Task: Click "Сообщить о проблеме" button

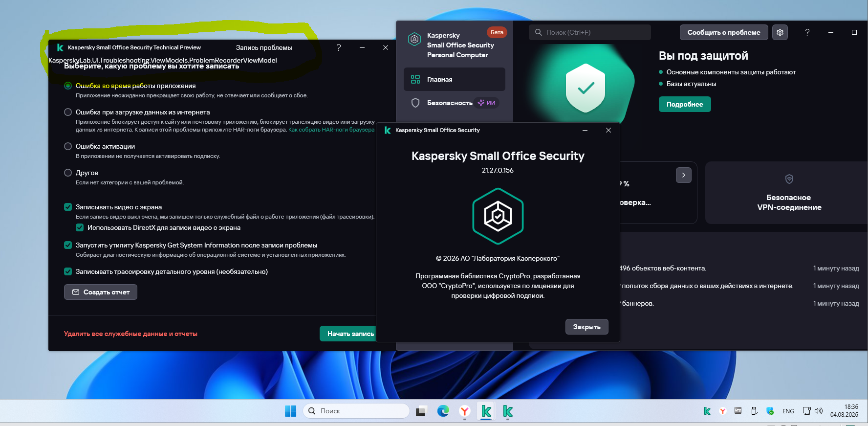Action: click(724, 32)
